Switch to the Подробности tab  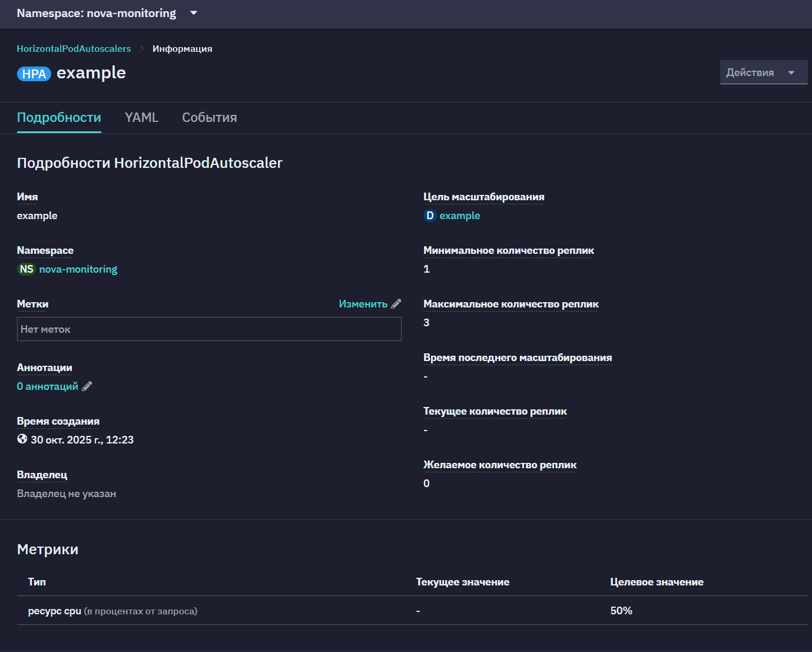click(59, 118)
